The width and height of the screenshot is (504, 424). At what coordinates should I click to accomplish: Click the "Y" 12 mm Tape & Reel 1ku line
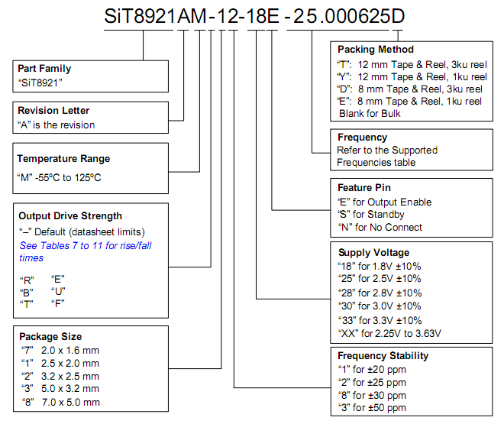pyautogui.click(x=412, y=77)
